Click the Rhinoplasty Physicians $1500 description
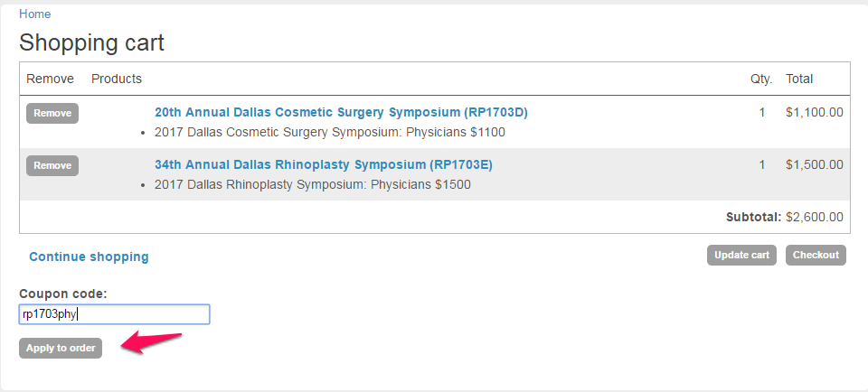Screen dimensions: 868x392 tap(312, 184)
